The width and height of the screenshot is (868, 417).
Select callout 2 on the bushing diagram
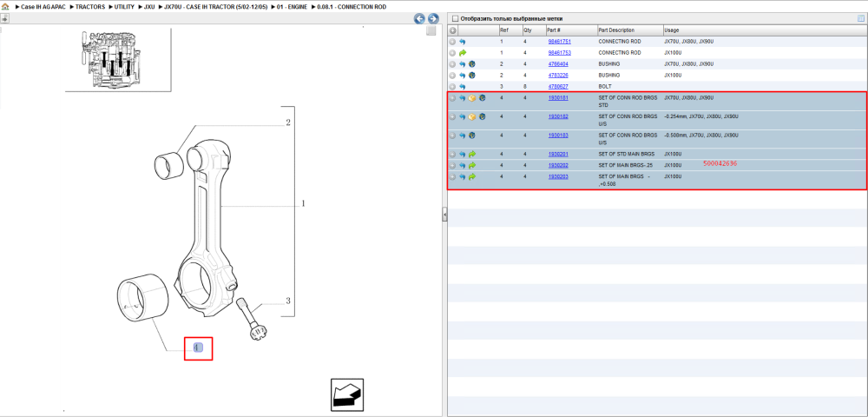288,123
